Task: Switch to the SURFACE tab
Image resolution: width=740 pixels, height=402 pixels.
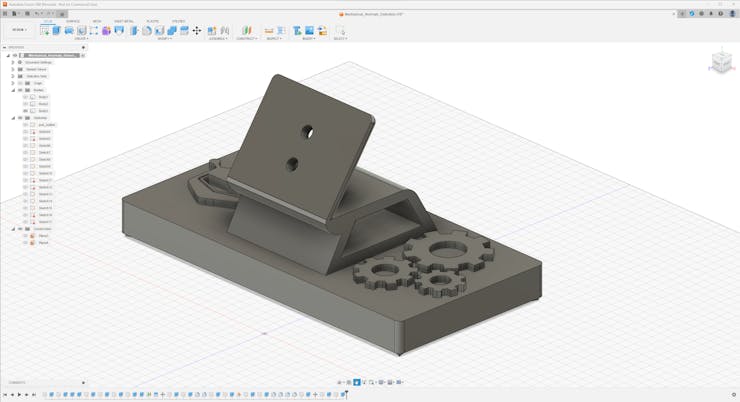Action: click(x=73, y=21)
